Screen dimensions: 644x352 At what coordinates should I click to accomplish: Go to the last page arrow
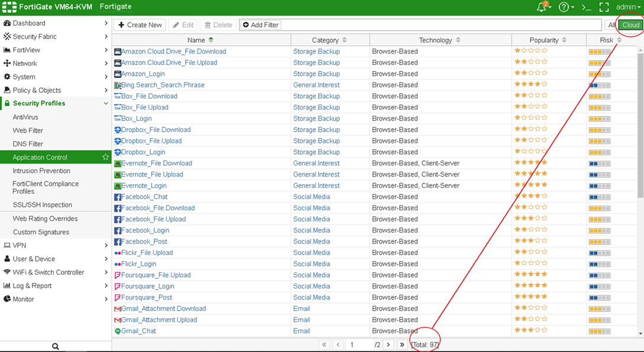pyautogui.click(x=402, y=344)
